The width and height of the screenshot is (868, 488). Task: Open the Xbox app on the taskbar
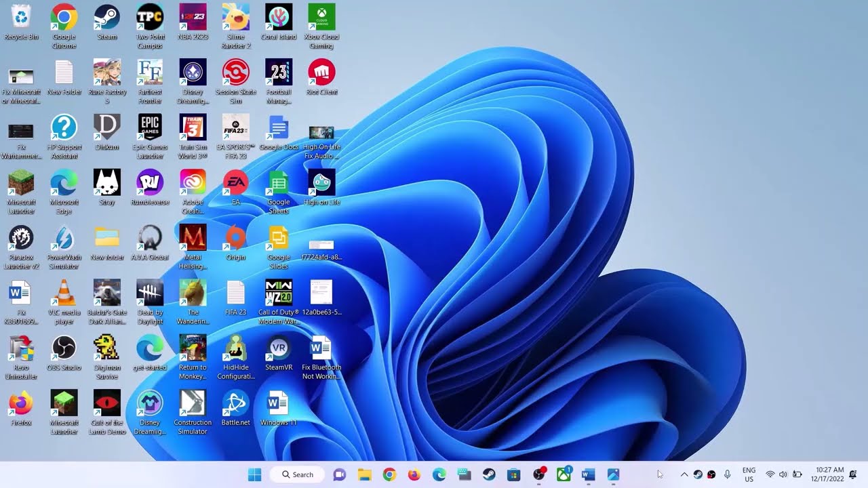[x=564, y=474]
